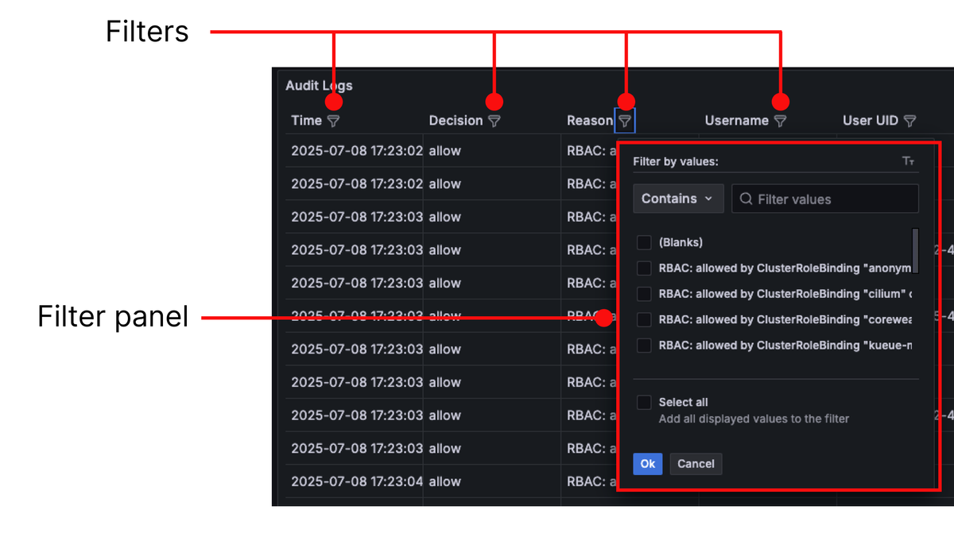The height and width of the screenshot is (560, 954).
Task: Click the magnifier icon in Filter values box
Action: [746, 199]
